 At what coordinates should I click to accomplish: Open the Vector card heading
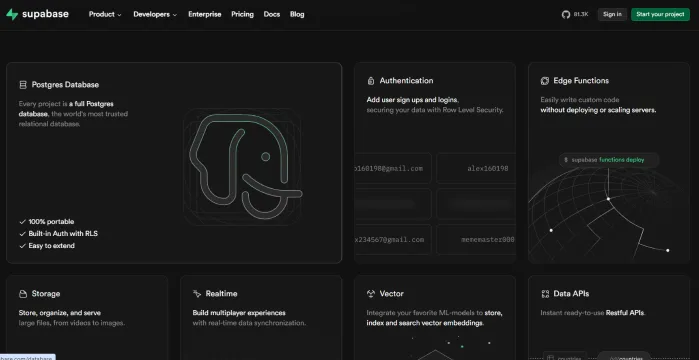pyautogui.click(x=391, y=294)
